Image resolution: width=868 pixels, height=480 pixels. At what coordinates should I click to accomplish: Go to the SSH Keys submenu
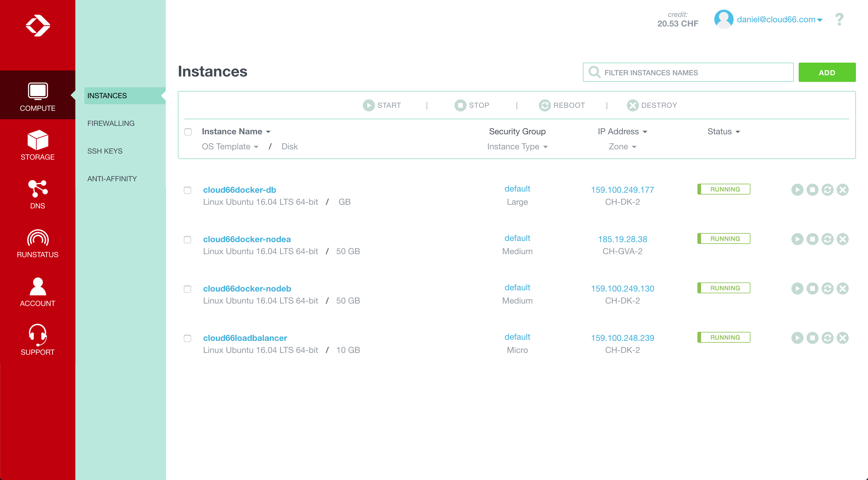105,151
